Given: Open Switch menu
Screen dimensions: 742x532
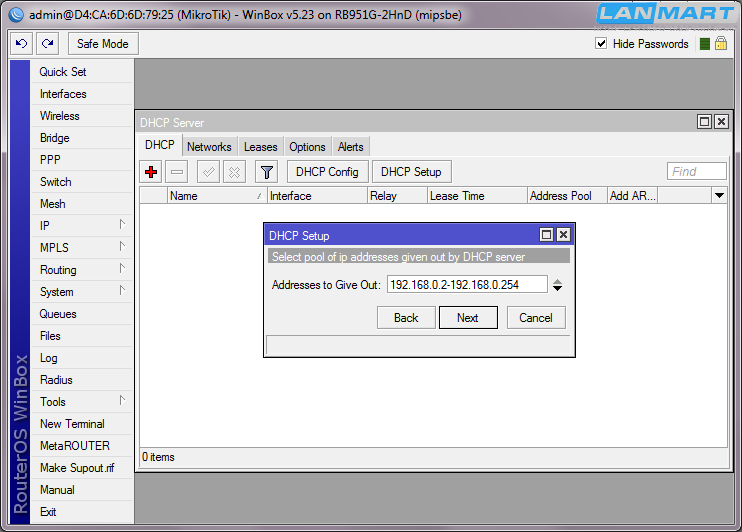Looking at the screenshot, I should click(x=81, y=182).
